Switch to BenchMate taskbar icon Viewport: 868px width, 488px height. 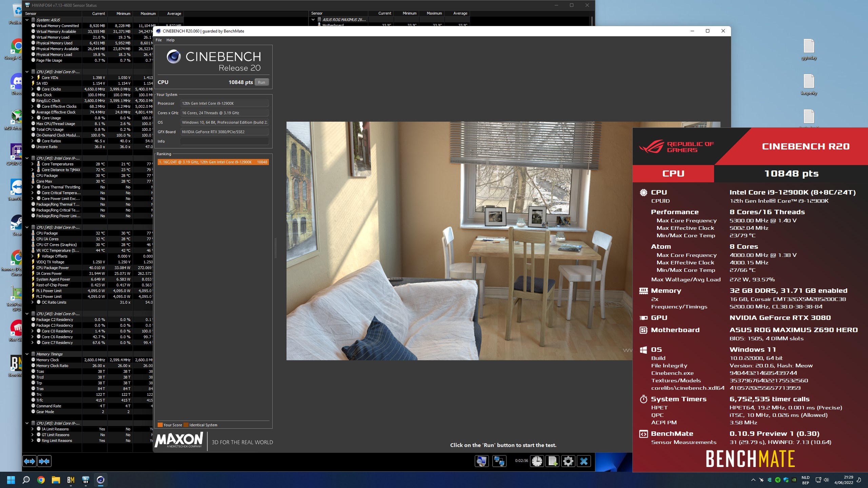[x=71, y=480]
